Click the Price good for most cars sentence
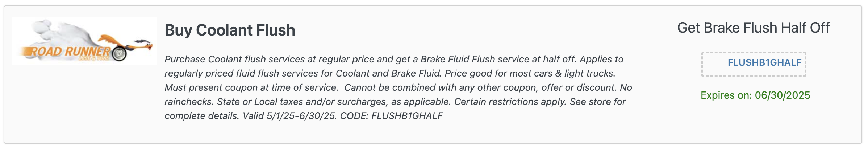 coord(530,73)
